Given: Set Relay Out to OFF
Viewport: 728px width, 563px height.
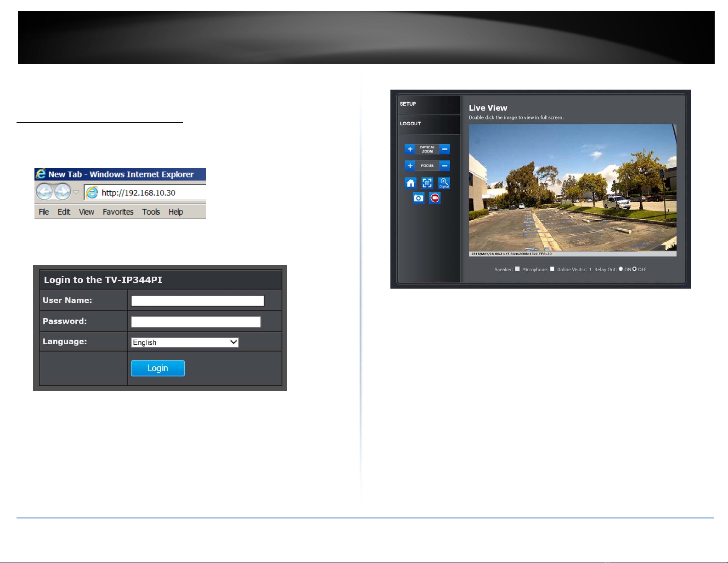Looking at the screenshot, I should pyautogui.click(x=634, y=269).
